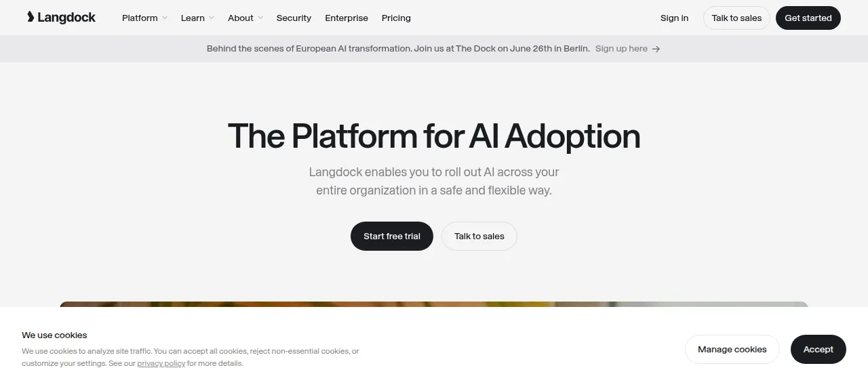The image size is (868, 391).
Task: Open the About menu
Action: pyautogui.click(x=245, y=18)
